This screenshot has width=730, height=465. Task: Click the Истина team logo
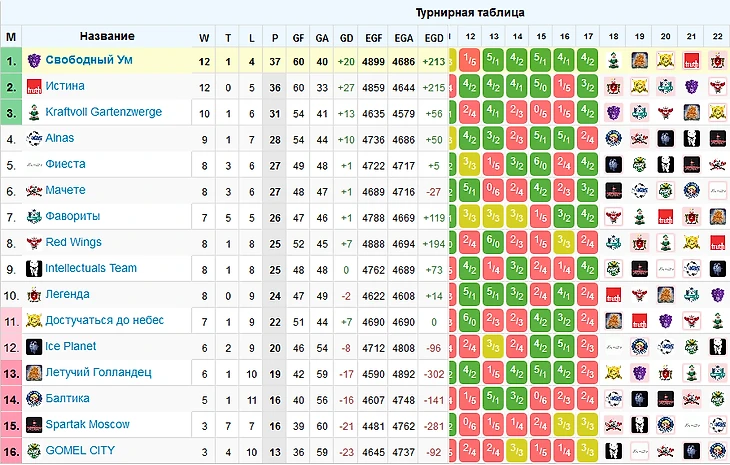33,87
